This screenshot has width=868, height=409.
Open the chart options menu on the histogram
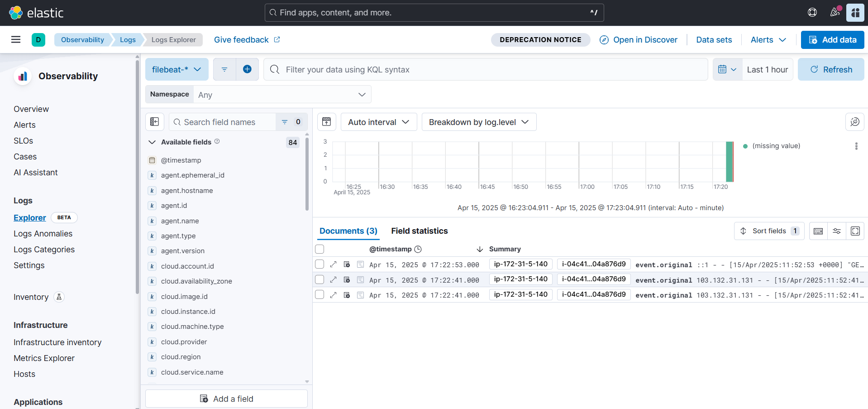(856, 146)
